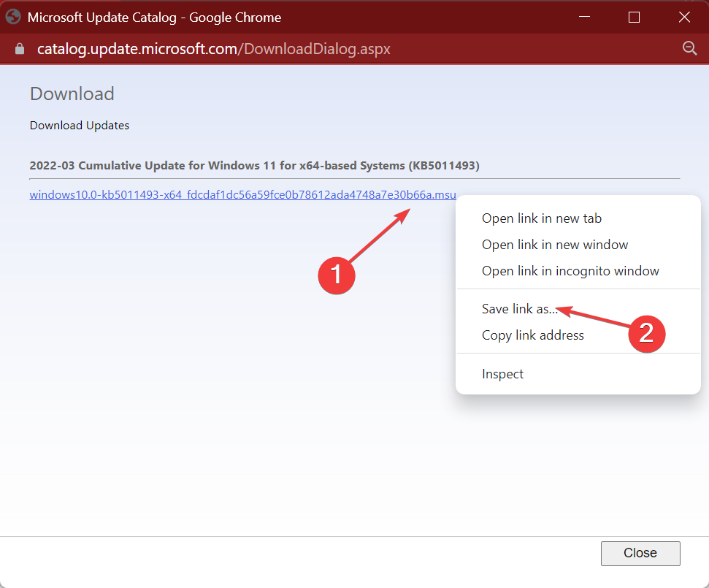Select 'Open link in incognito window'
This screenshot has height=588, width=709.
pyautogui.click(x=570, y=270)
